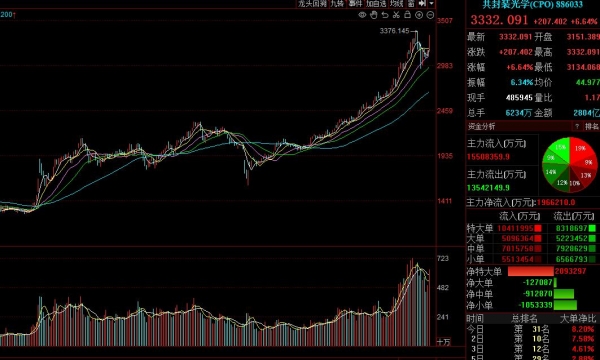Toggle the eye visibility icon above chart
This screenshot has height=360, width=600.
pos(362,15)
